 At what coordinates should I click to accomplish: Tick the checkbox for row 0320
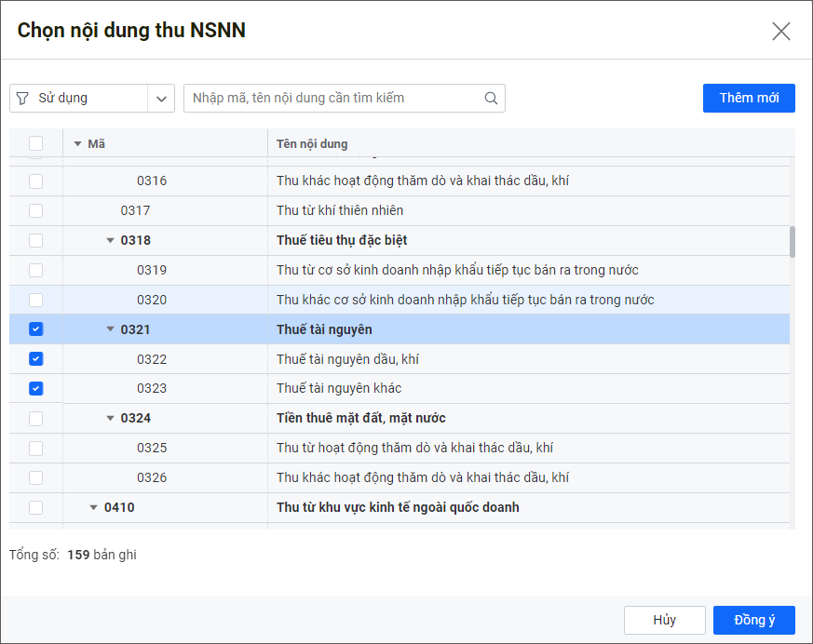tap(35, 300)
